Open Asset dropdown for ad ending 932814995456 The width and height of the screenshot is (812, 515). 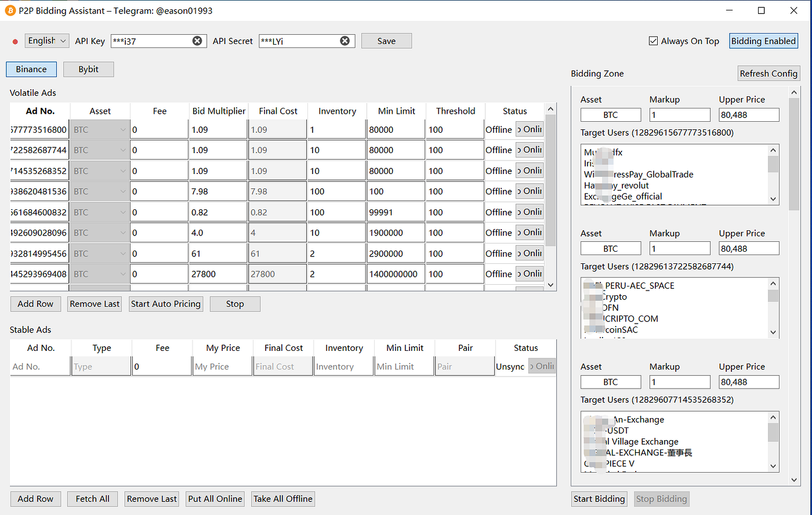[100, 253]
